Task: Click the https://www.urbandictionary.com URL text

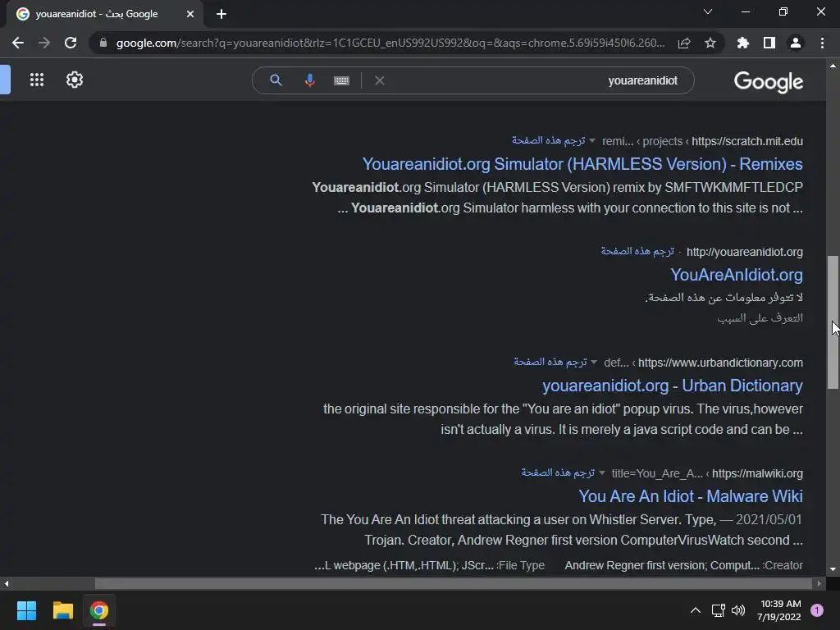Action: coord(720,363)
